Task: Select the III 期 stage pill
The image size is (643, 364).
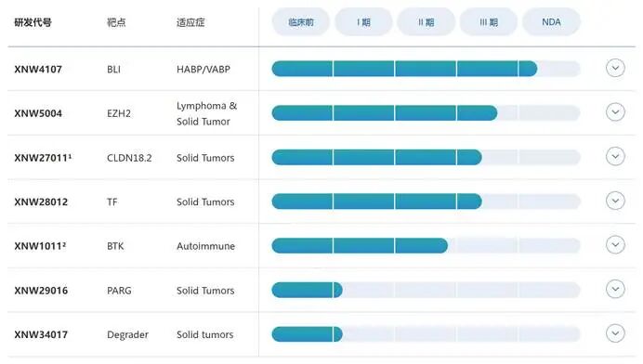Action: (x=489, y=22)
